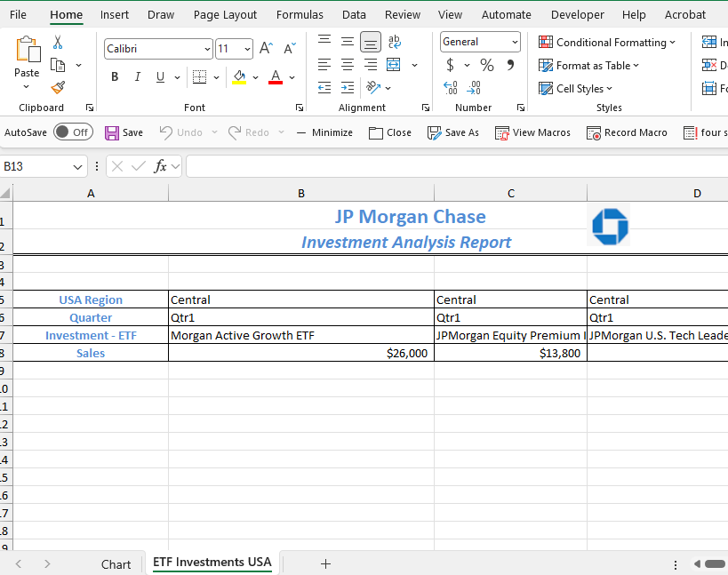Open the font name Calibri dropdown
The image size is (728, 575).
click(207, 49)
